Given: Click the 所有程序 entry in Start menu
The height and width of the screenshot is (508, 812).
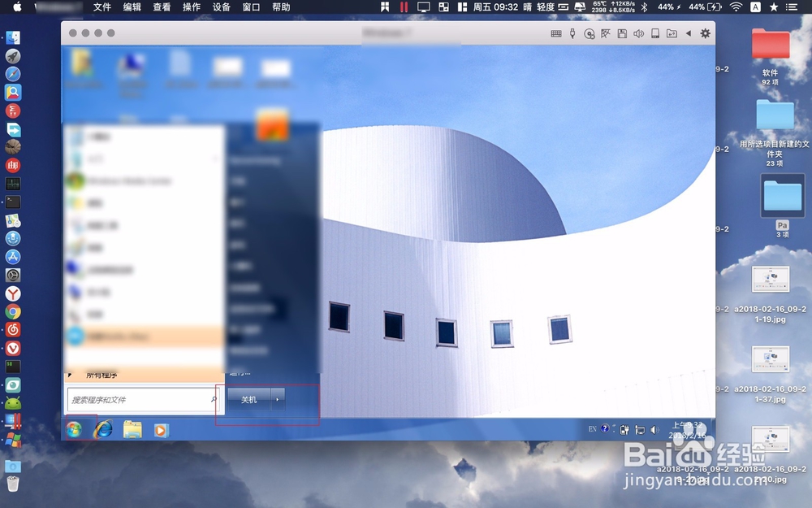Looking at the screenshot, I should point(101,375).
